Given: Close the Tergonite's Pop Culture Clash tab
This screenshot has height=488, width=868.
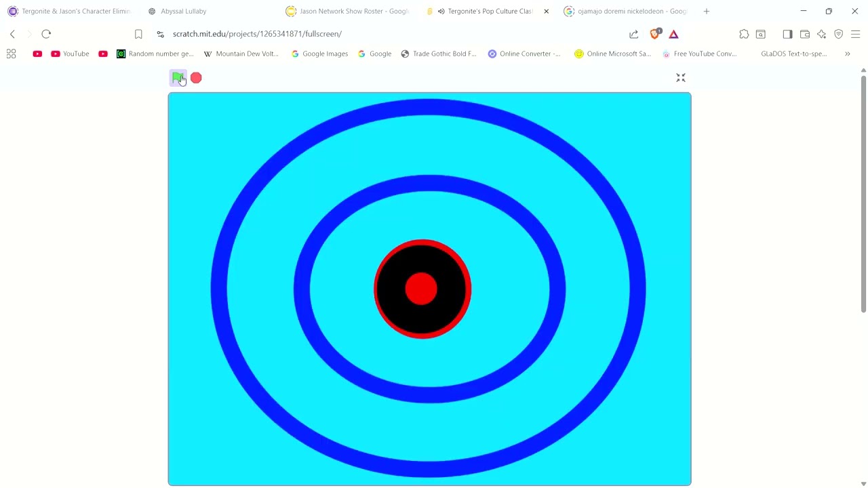Looking at the screenshot, I should 546,11.
